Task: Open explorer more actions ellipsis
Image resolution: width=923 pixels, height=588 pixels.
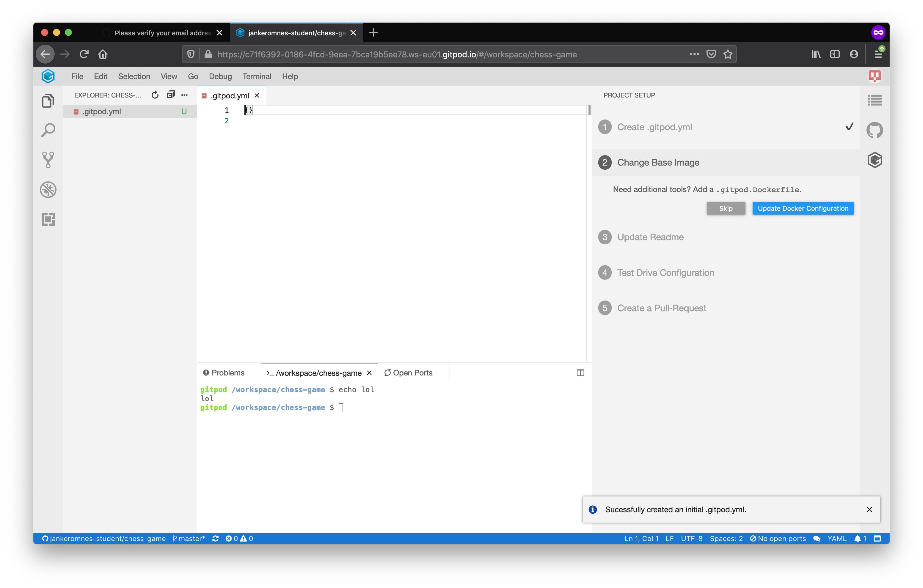Action: click(184, 95)
